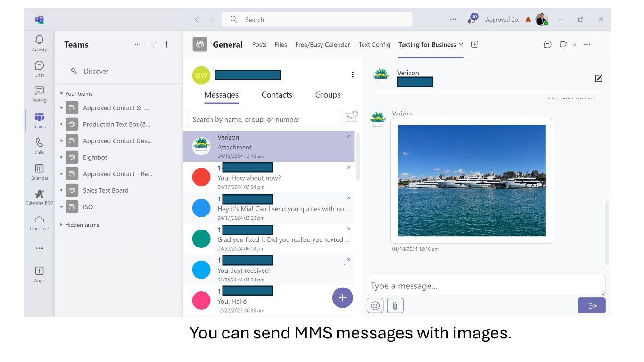The height and width of the screenshot is (362, 644).
Task: Open notifications bell with 10 badge
Action: point(471,19)
